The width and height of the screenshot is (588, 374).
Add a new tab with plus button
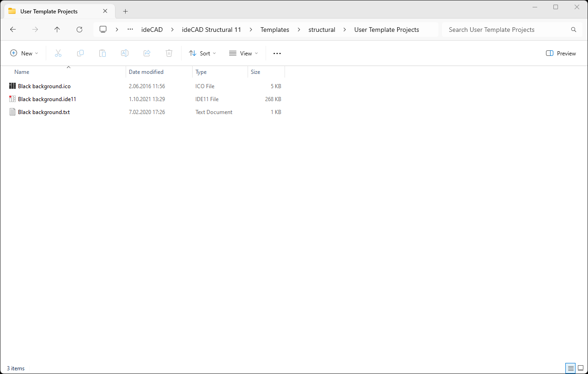coord(125,12)
